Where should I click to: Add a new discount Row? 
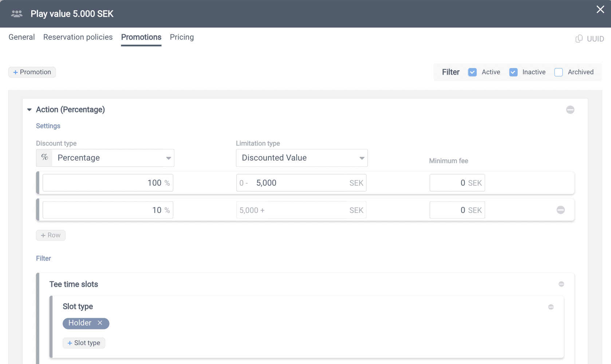[51, 235]
